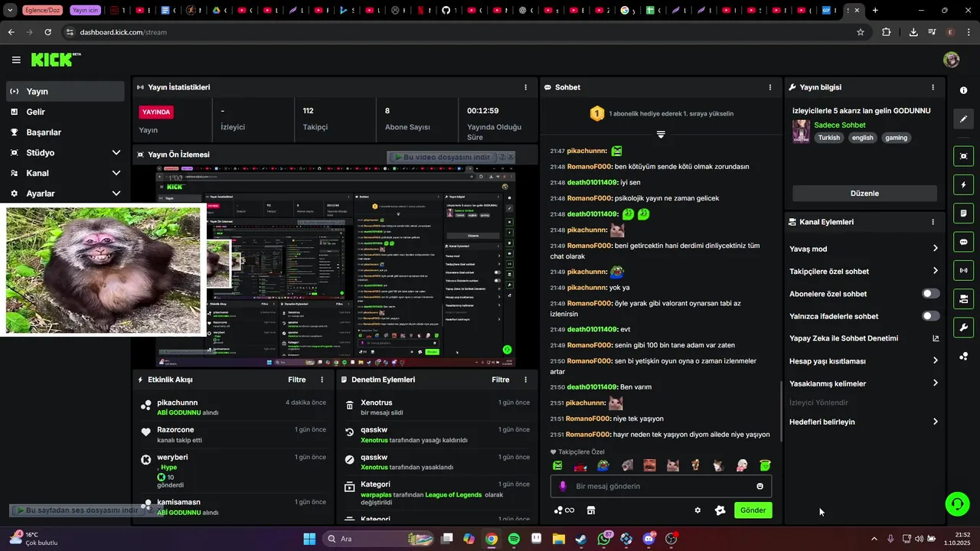Open the user profile avatar menu
The height and width of the screenshot is (551, 980).
(x=951, y=60)
